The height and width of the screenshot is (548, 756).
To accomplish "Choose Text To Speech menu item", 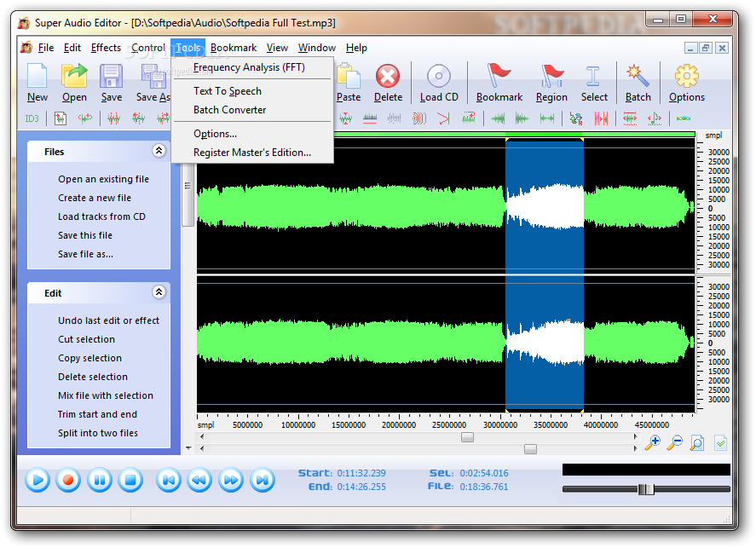I will pyautogui.click(x=252, y=91).
